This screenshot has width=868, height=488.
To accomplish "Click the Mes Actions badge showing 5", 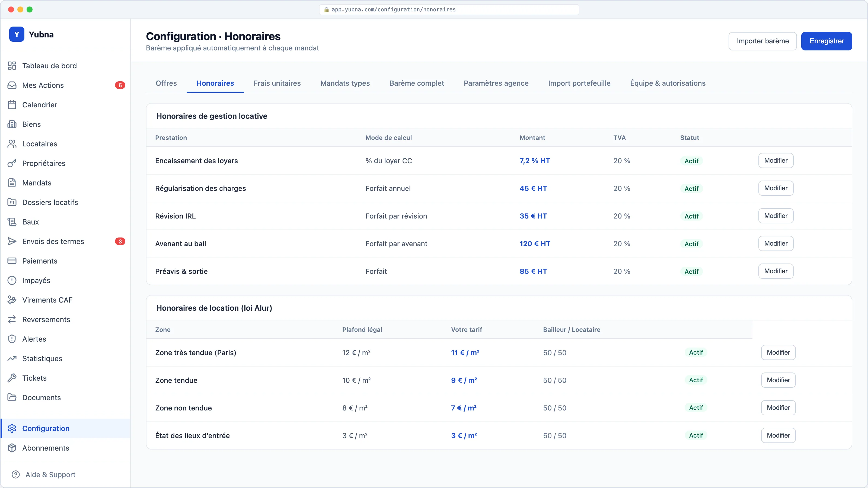I will point(120,85).
